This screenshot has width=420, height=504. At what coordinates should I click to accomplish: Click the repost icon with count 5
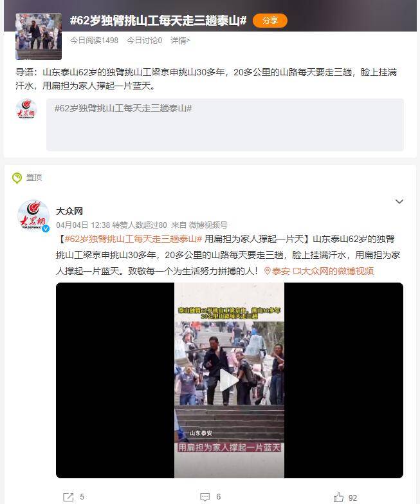point(74,497)
